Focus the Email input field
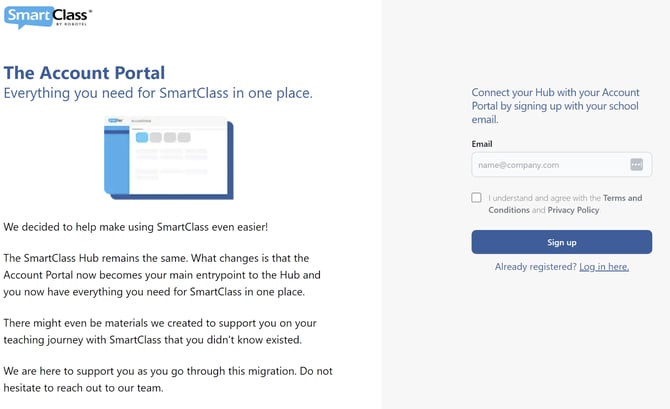Screen dimensions: 670x409 point(548,165)
